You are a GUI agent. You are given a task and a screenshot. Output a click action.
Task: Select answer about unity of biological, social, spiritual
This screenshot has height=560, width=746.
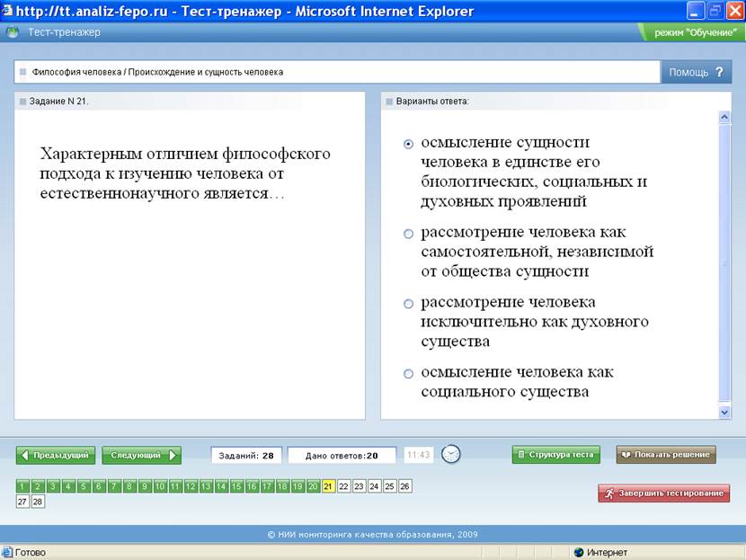coord(408,144)
